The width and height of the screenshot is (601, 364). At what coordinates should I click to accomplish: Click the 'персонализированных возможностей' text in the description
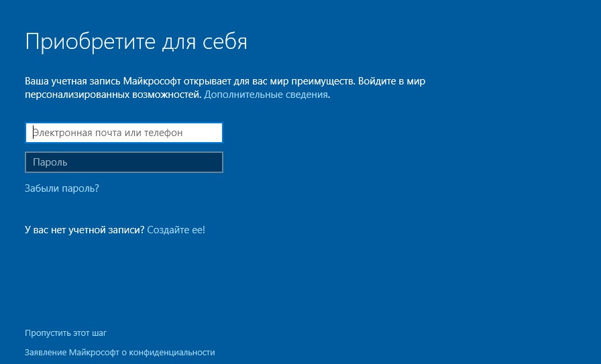113,95
